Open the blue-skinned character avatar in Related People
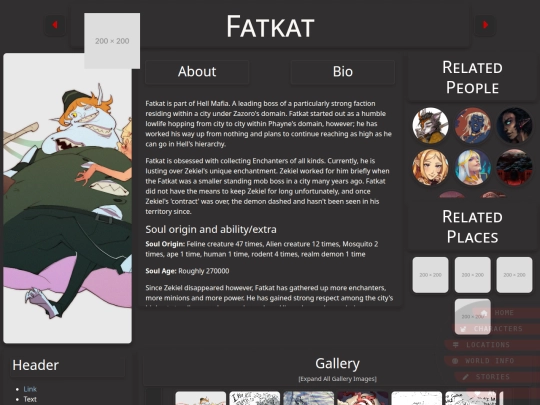540x405 pixels. click(x=472, y=125)
